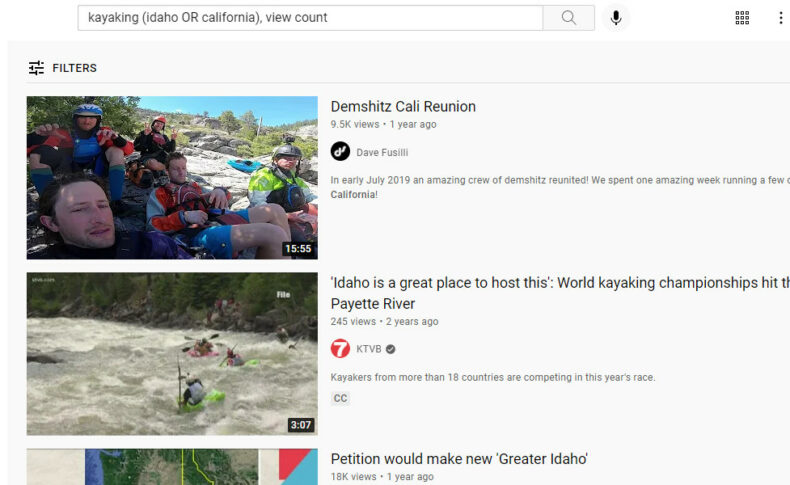Focus the search query input field
The image size is (790, 485).
click(x=310, y=18)
